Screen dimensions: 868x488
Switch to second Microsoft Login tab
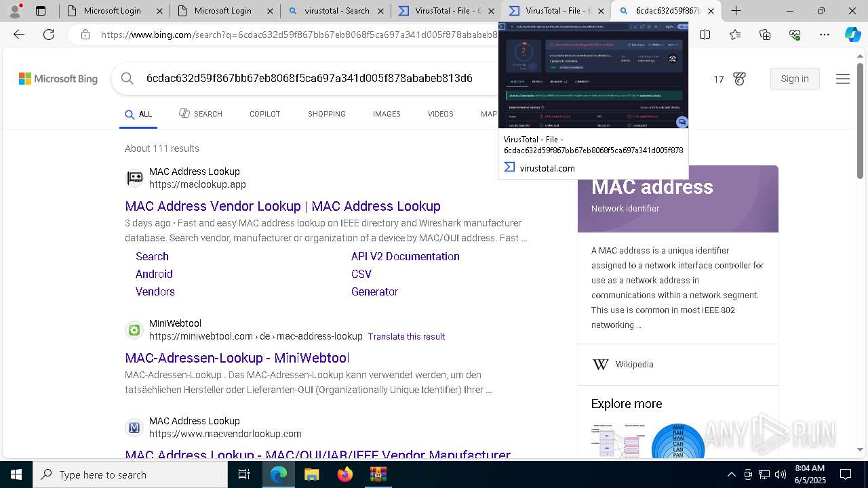point(224,11)
